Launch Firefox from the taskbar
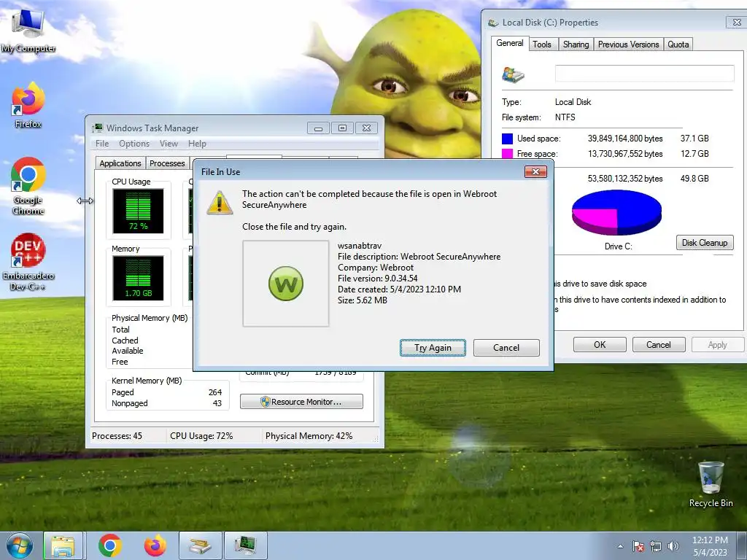The width and height of the screenshot is (747, 560). (x=155, y=545)
